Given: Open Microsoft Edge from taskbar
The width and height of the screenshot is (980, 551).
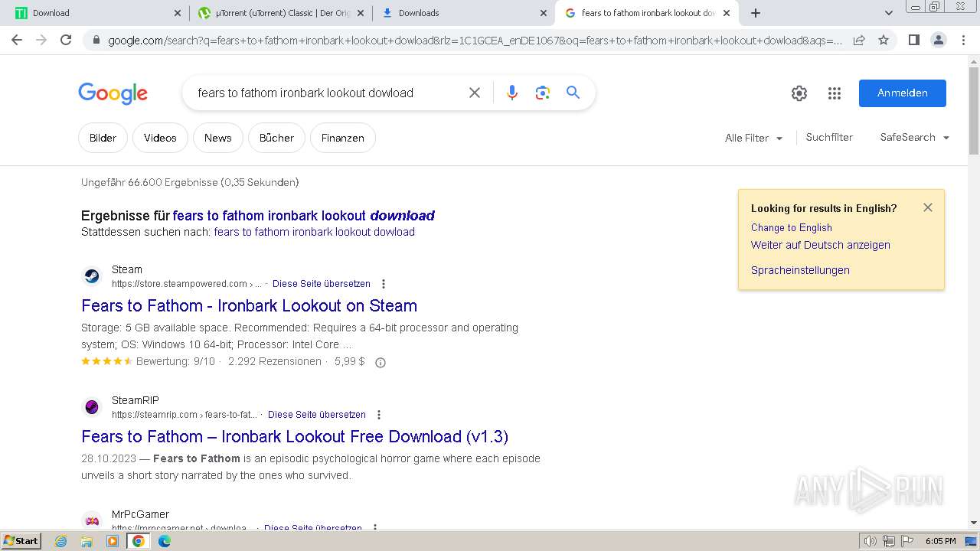Looking at the screenshot, I should pos(165,541).
